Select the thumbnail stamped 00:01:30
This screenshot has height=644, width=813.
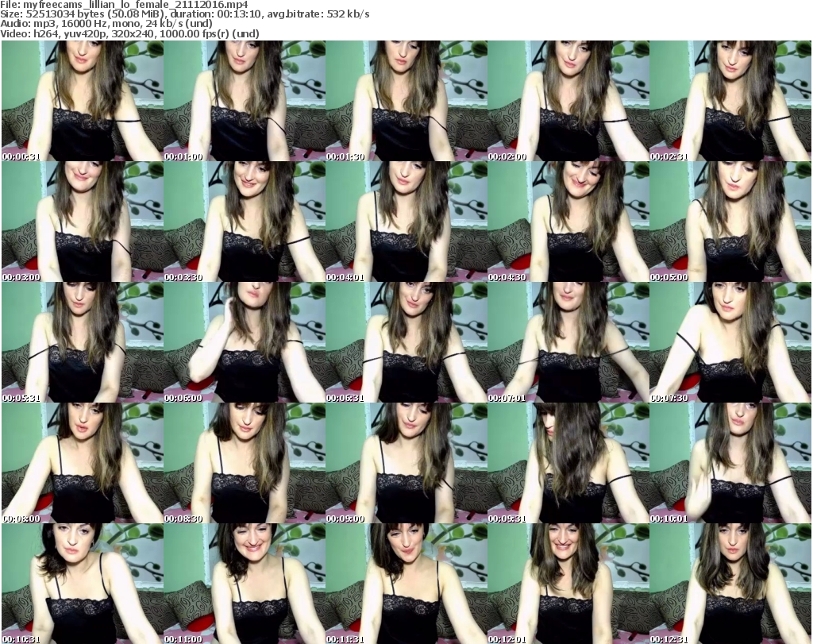point(406,101)
